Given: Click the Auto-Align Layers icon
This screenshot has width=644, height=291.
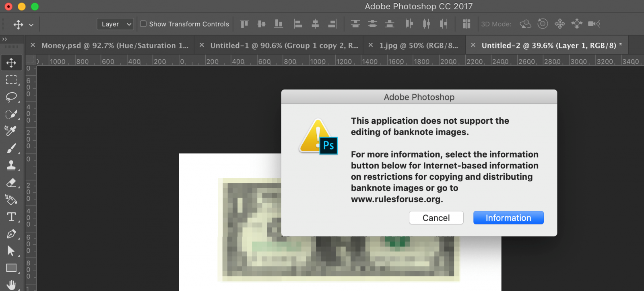Looking at the screenshot, I should [466, 24].
